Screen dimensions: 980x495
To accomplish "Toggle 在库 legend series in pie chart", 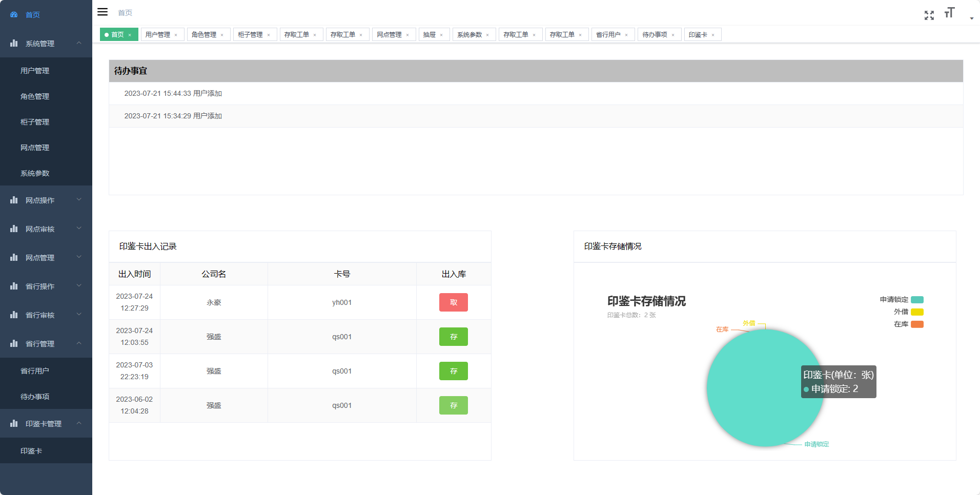I will click(917, 324).
